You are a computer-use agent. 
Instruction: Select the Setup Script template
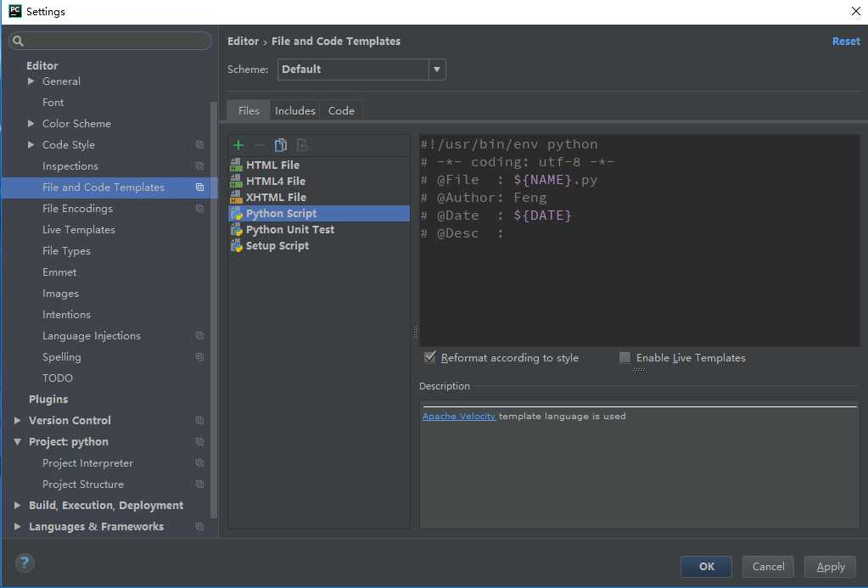click(x=319, y=245)
